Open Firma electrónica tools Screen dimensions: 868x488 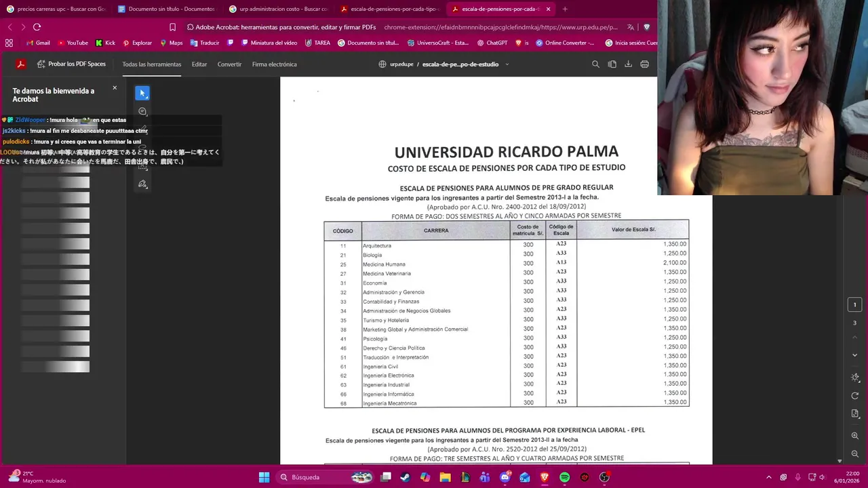[274, 64]
